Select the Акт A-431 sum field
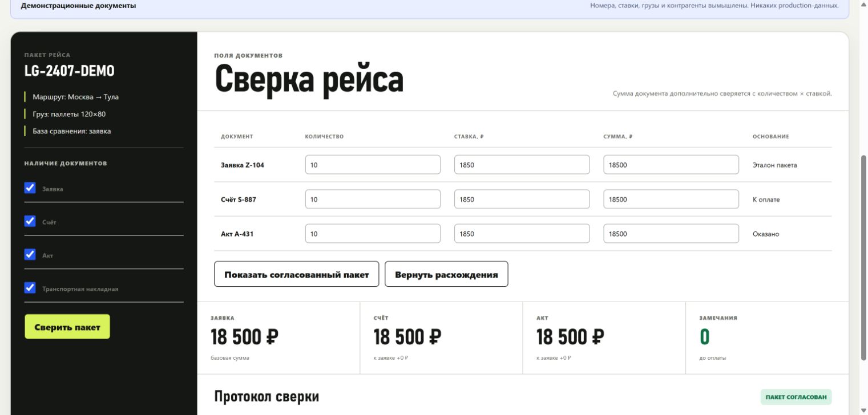Viewport: 868px width, 415px height. pos(671,234)
